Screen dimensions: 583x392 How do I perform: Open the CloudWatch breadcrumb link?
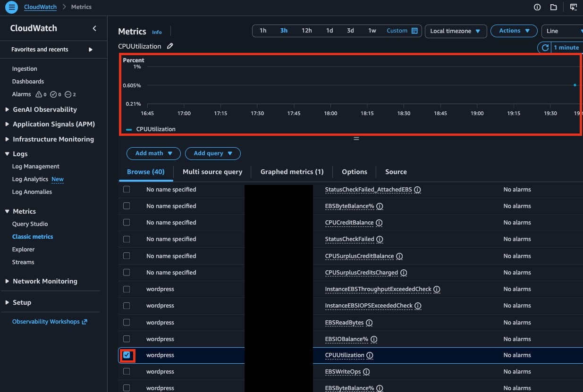coord(41,7)
